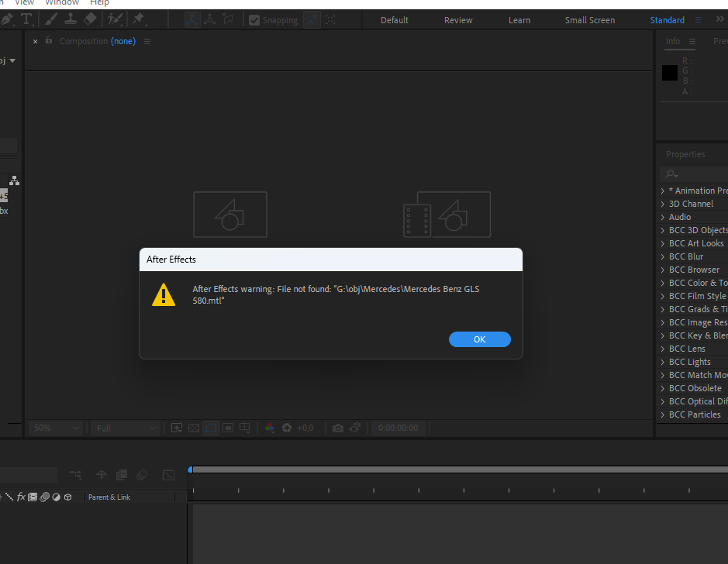Toggle Motion Blur for the composition
This screenshot has width=728, height=564.
tap(143, 475)
